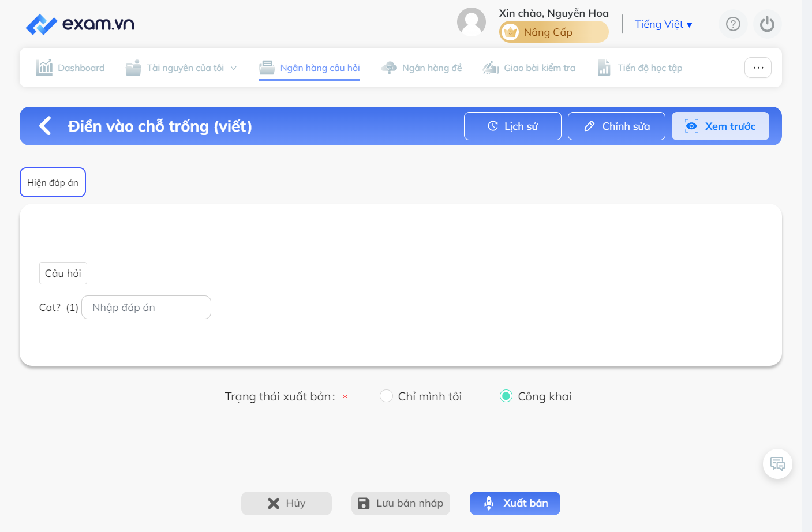Click the Hủy cancel button
812x532 pixels.
pyautogui.click(x=286, y=503)
